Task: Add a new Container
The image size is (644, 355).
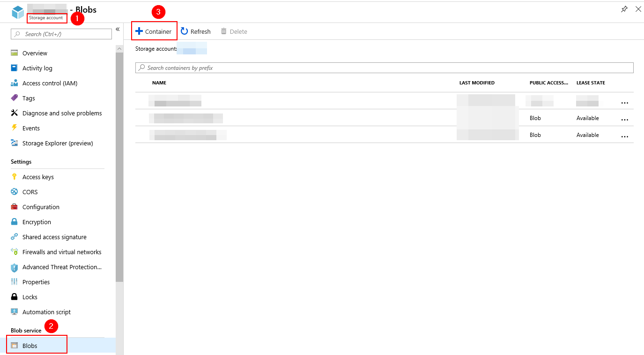Action: 154,31
